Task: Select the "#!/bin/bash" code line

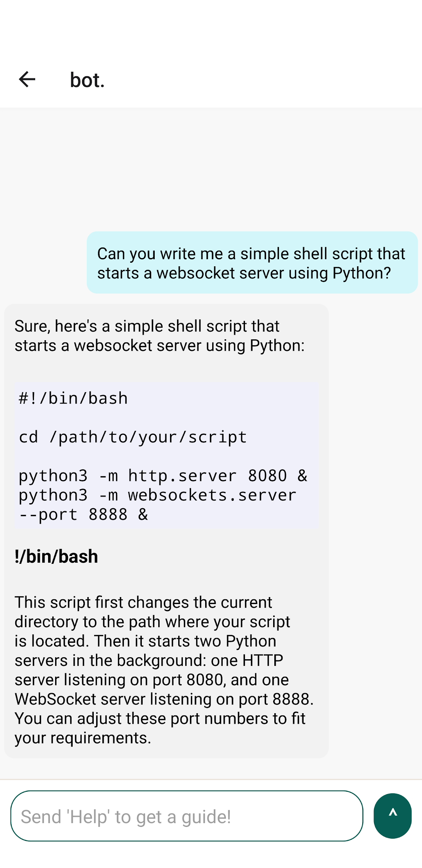Action: pos(73,398)
